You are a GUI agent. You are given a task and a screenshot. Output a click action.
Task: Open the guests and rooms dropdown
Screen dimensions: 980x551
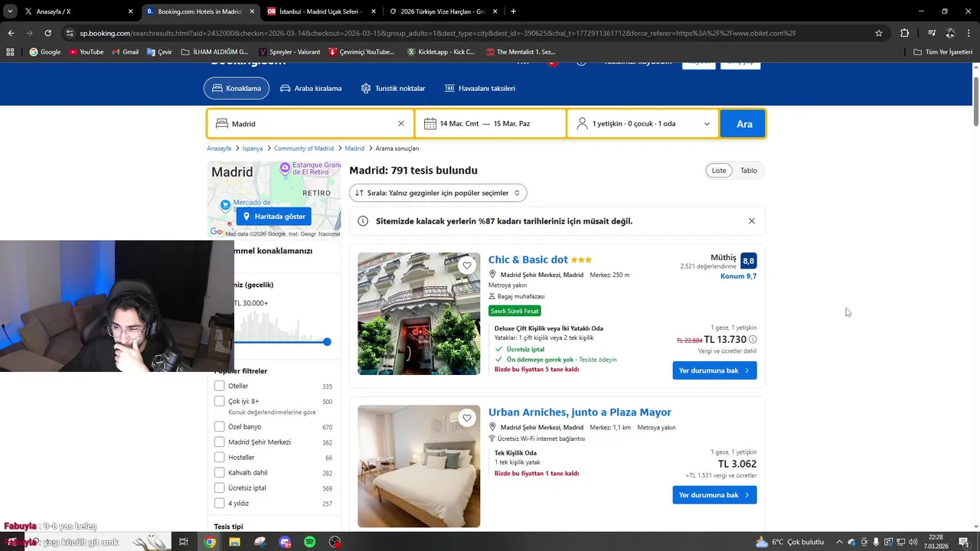(x=643, y=123)
